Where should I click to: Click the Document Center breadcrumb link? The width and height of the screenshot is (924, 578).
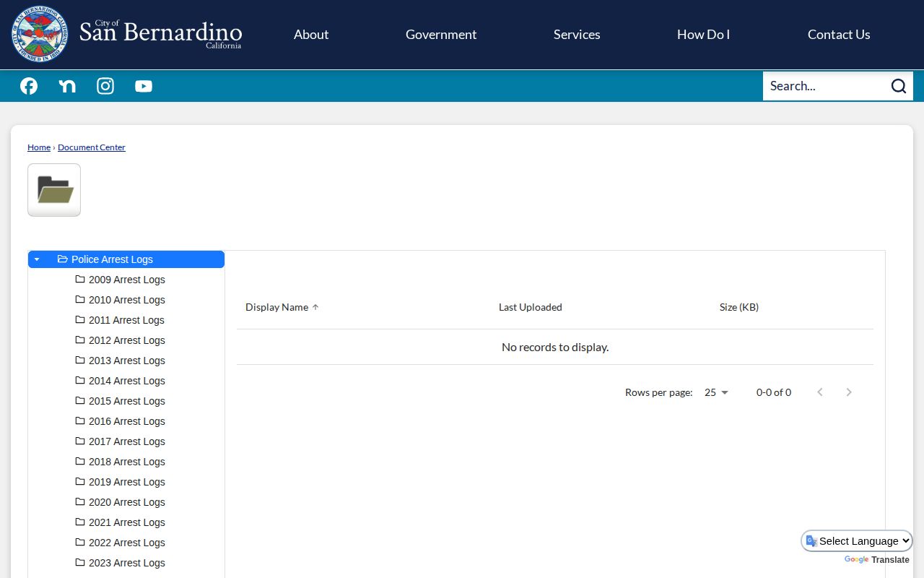tap(92, 147)
